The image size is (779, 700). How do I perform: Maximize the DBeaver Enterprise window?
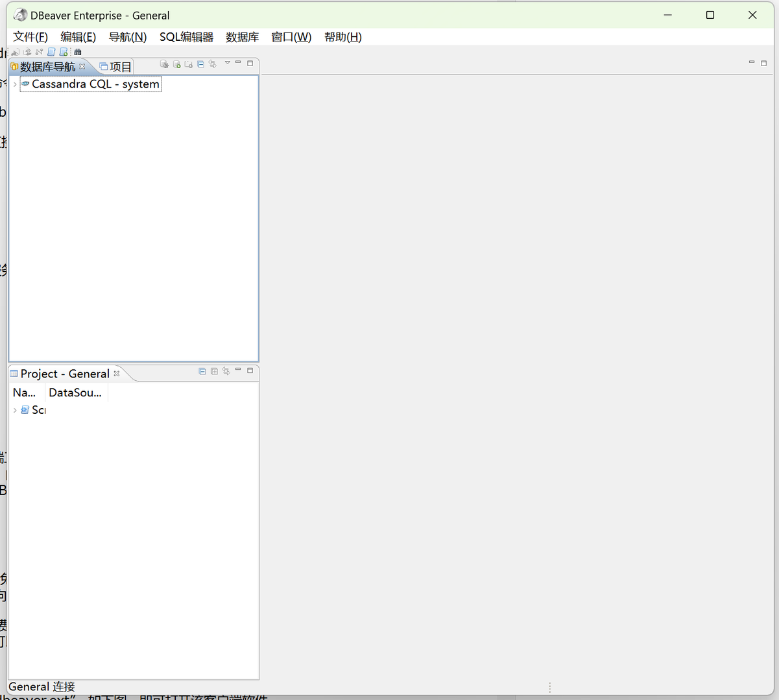pyautogui.click(x=710, y=15)
